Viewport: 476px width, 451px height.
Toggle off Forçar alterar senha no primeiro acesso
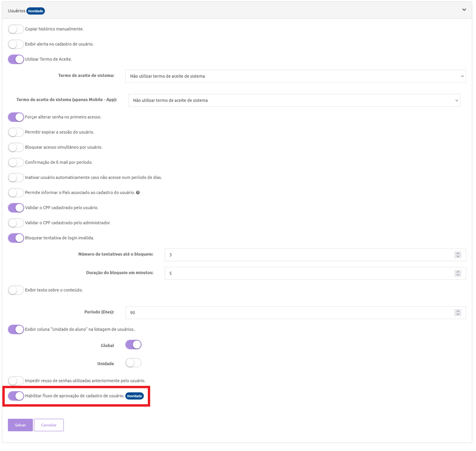pos(16,117)
